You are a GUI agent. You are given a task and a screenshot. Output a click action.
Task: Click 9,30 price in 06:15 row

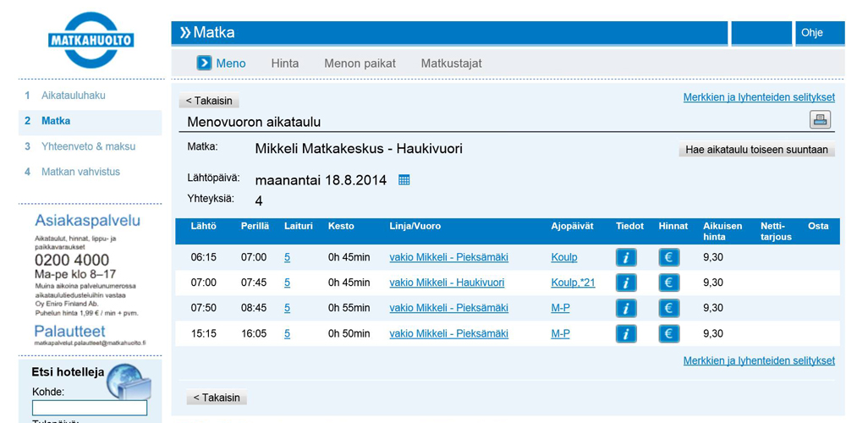(713, 257)
